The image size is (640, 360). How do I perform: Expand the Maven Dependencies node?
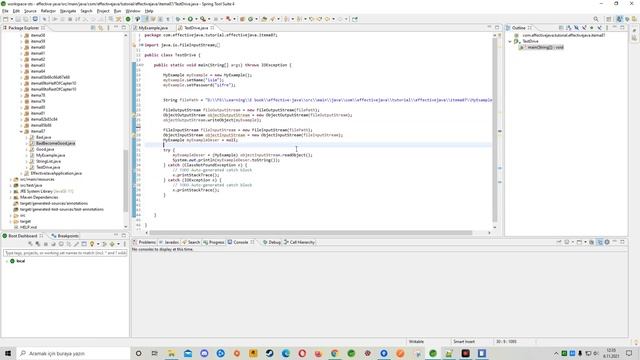[11, 197]
